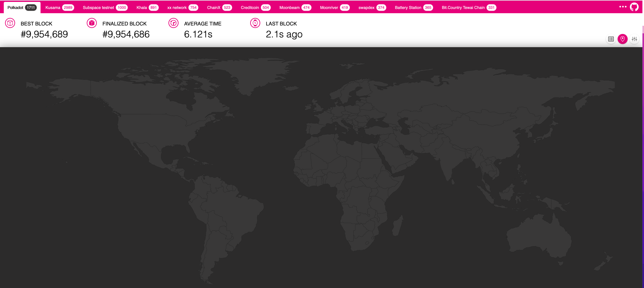Click the Finalized Block cube icon
This screenshot has width=644, height=288.
coord(91,23)
